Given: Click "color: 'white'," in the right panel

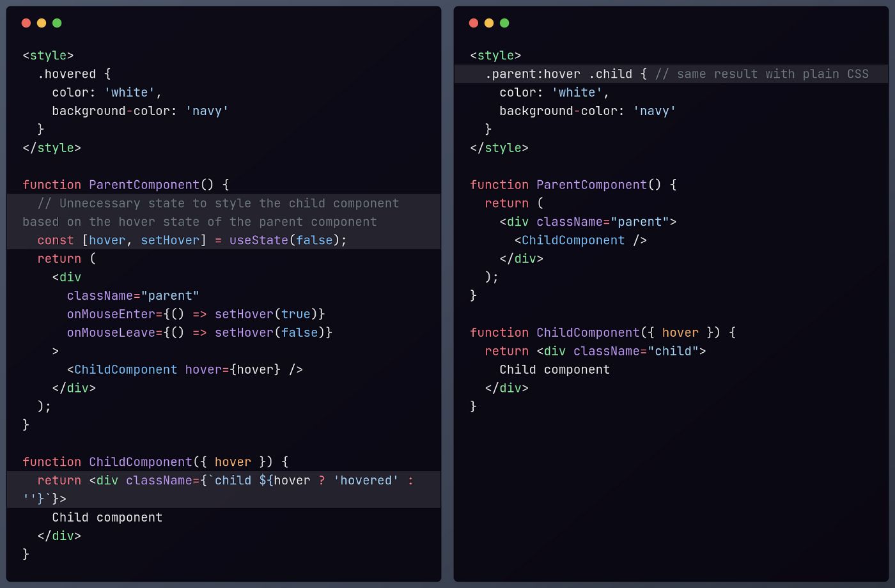Looking at the screenshot, I should coord(554,93).
